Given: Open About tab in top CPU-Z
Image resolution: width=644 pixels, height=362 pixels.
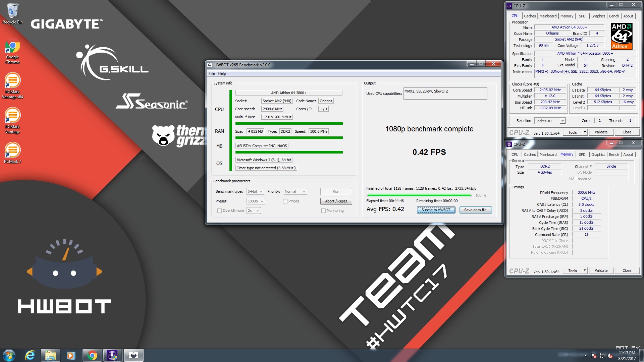Looking at the screenshot, I should [628, 16].
